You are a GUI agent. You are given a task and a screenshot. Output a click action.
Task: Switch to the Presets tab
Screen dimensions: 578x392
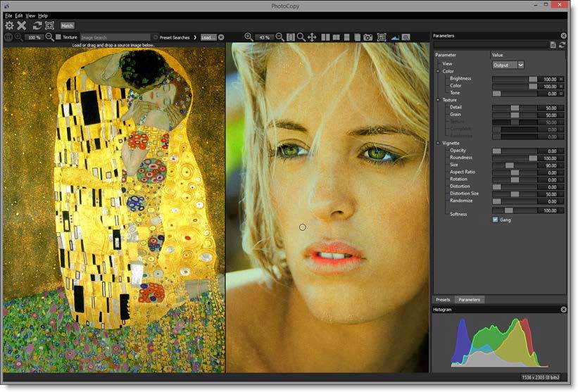(x=443, y=300)
